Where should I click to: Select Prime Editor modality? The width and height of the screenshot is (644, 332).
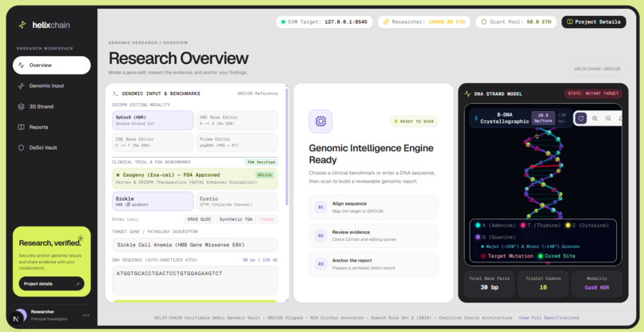click(237, 142)
